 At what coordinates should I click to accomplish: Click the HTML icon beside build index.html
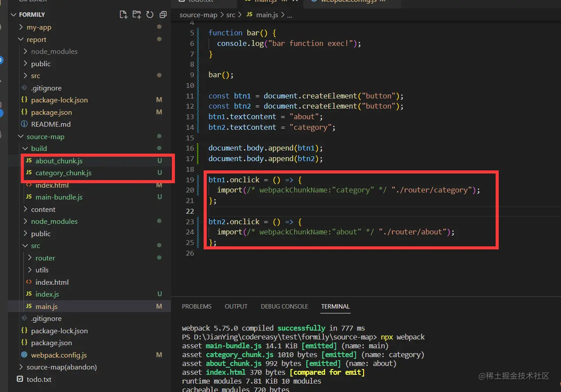tap(29, 185)
